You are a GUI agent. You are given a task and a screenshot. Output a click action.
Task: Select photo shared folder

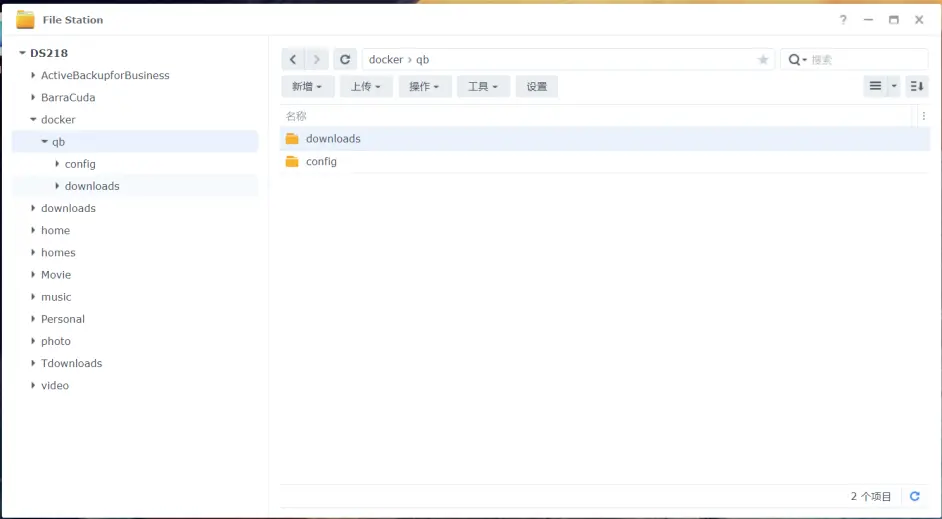[56, 341]
